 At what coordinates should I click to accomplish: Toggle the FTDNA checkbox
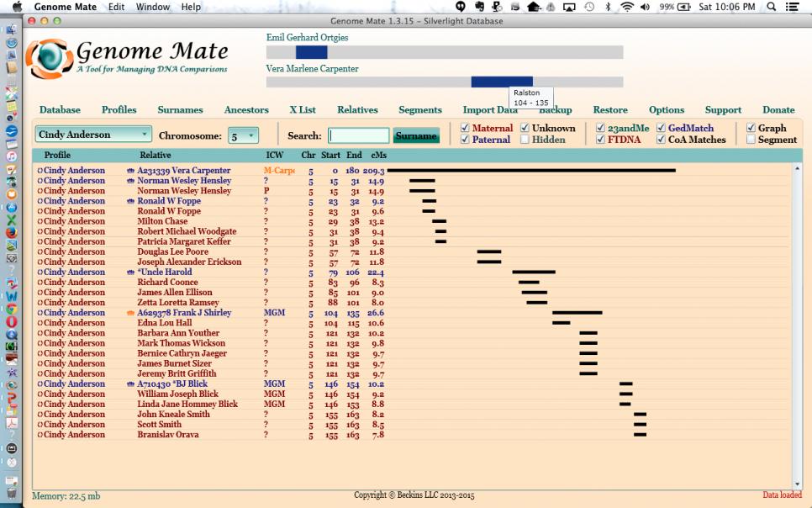[x=600, y=139]
